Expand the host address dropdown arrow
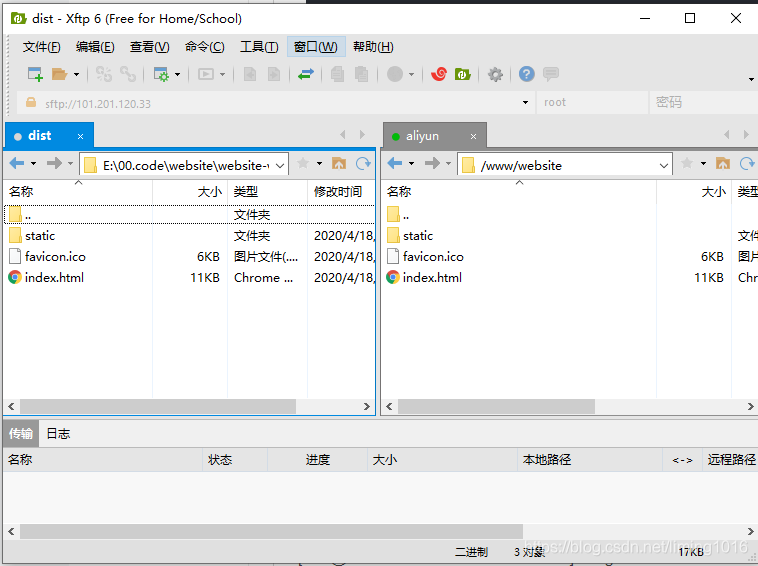Image resolution: width=758 pixels, height=566 pixels. tap(525, 102)
